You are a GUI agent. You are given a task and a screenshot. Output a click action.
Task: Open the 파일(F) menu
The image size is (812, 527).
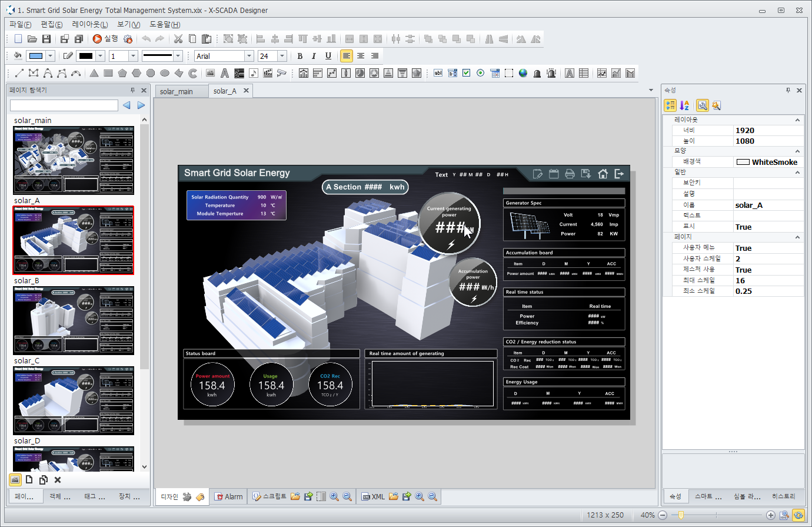(x=21, y=24)
